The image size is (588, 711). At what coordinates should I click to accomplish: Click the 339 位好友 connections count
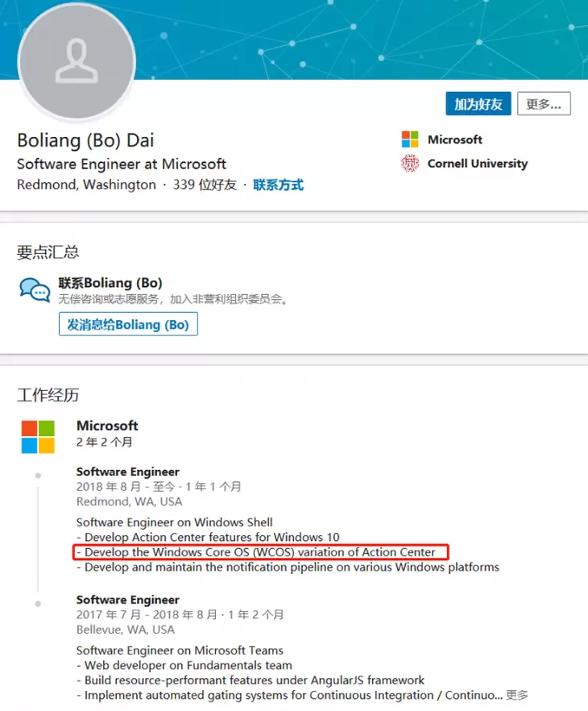(x=205, y=185)
